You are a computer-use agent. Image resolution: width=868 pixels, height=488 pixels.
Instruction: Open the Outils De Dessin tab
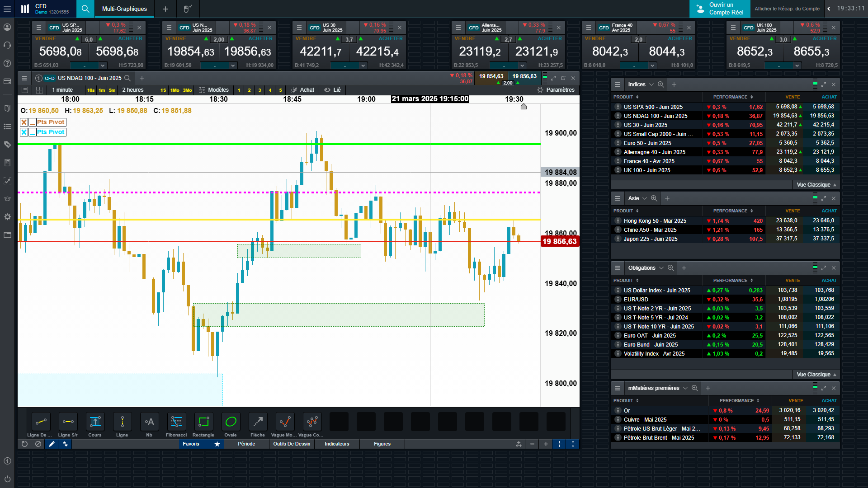(292, 444)
